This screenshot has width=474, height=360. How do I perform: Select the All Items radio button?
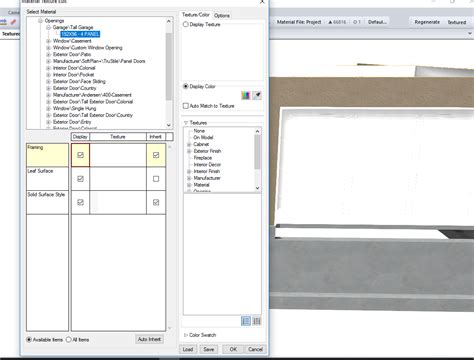point(69,340)
